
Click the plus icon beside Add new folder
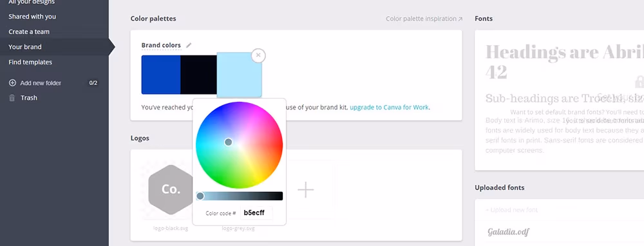click(12, 83)
